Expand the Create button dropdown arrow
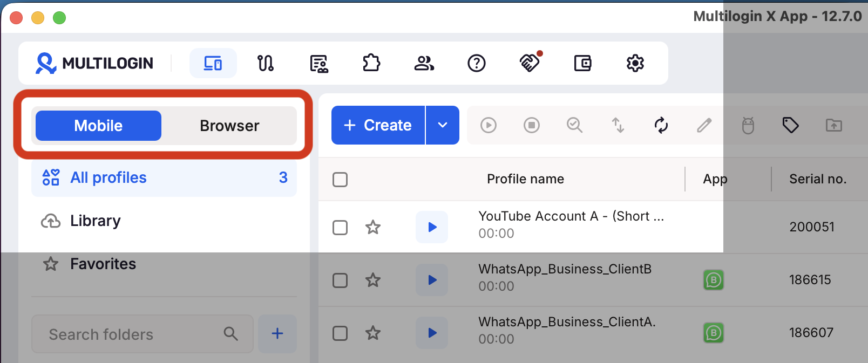 443,125
